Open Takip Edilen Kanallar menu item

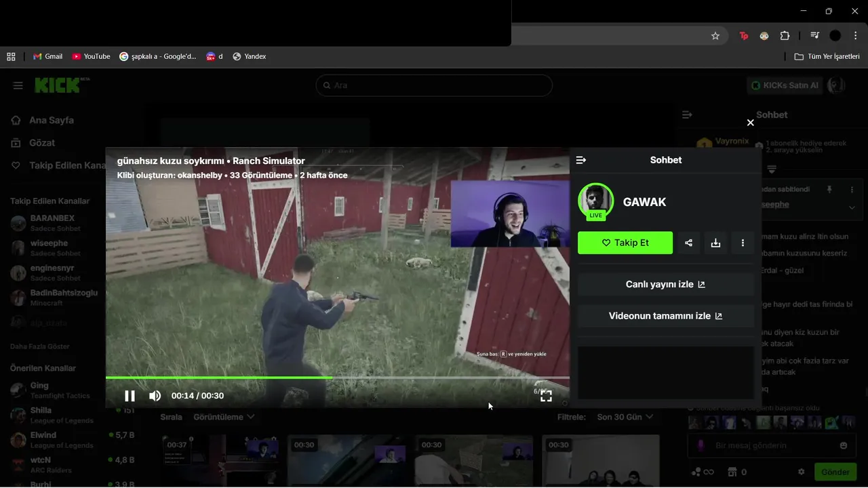click(x=59, y=165)
